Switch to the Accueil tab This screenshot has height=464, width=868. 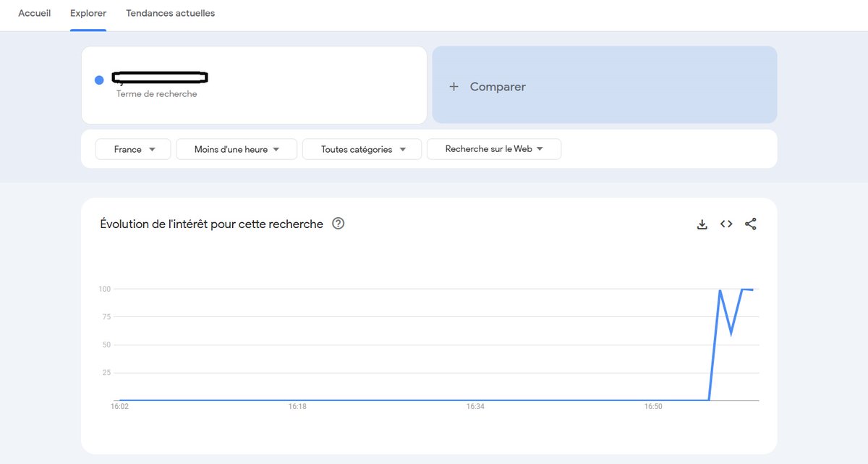34,13
